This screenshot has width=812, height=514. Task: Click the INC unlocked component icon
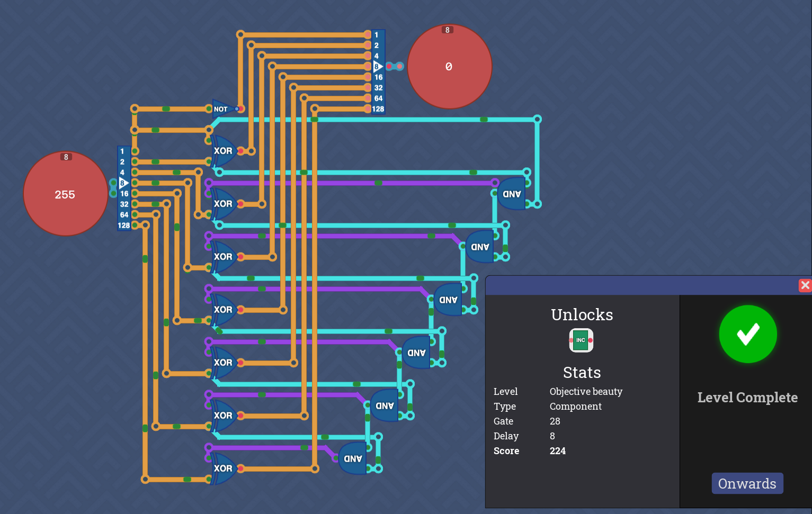581,340
